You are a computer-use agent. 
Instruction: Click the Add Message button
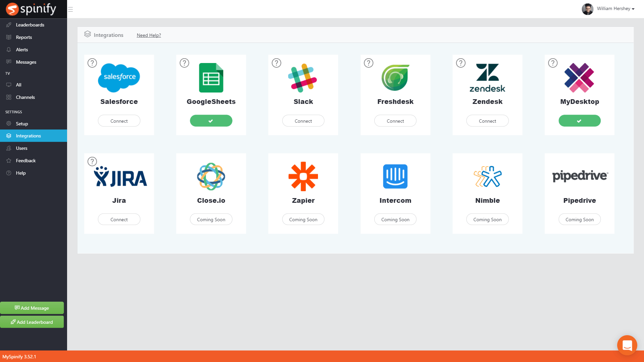[x=32, y=308]
